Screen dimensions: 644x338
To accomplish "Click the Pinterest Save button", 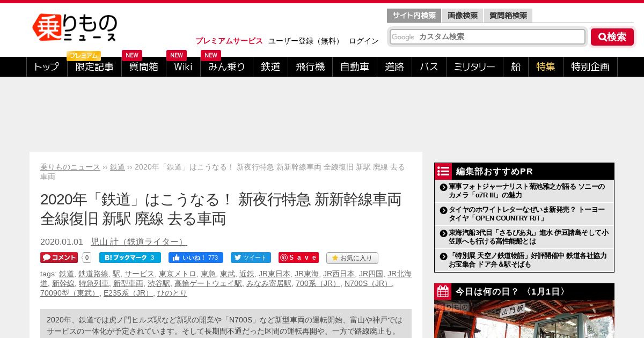I will [x=298, y=258].
